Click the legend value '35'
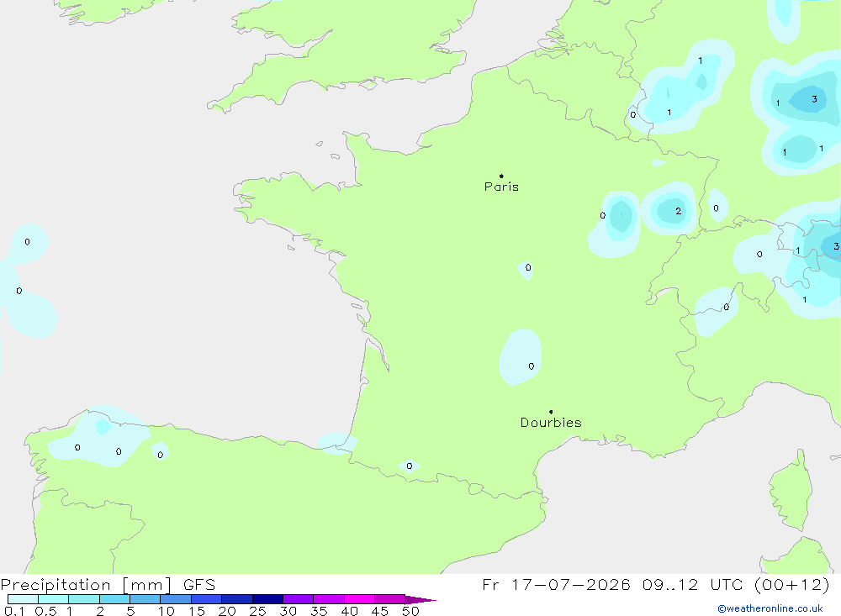This screenshot has width=841, height=616. (x=319, y=611)
